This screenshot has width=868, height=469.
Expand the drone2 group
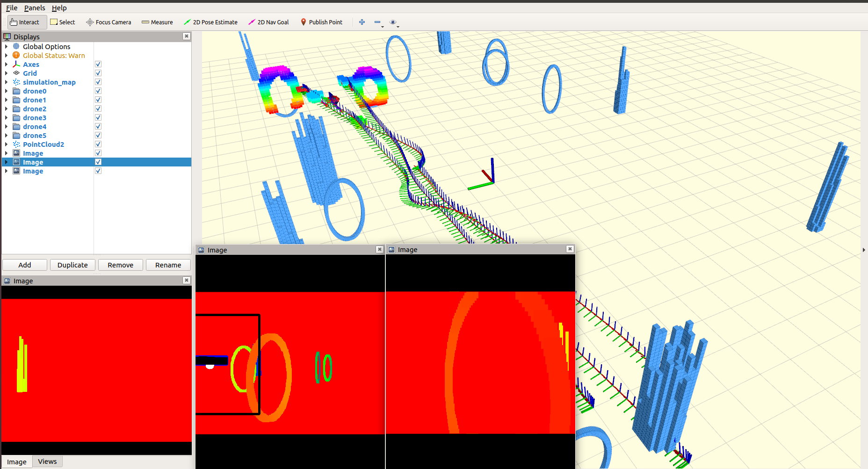6,108
